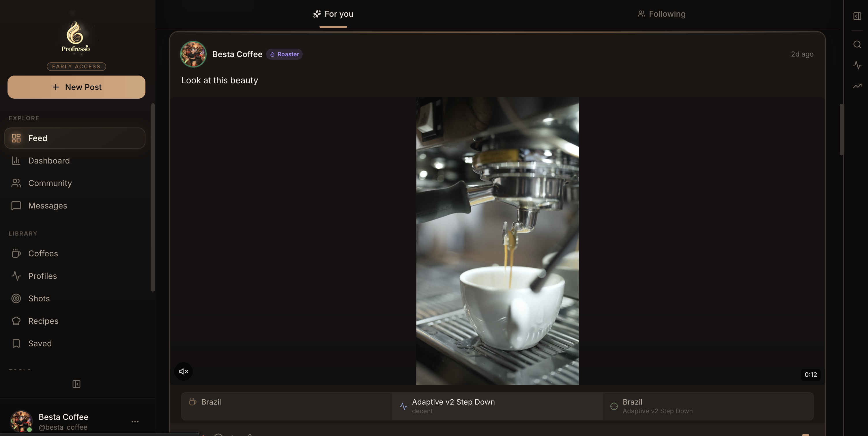868x436 pixels.
Task: Click the New Post button
Action: 76,87
